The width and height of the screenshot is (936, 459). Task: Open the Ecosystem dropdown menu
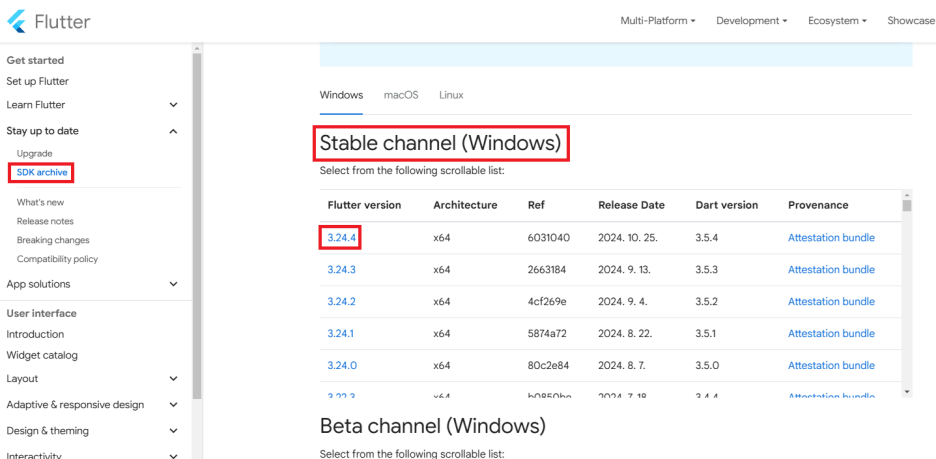click(838, 21)
